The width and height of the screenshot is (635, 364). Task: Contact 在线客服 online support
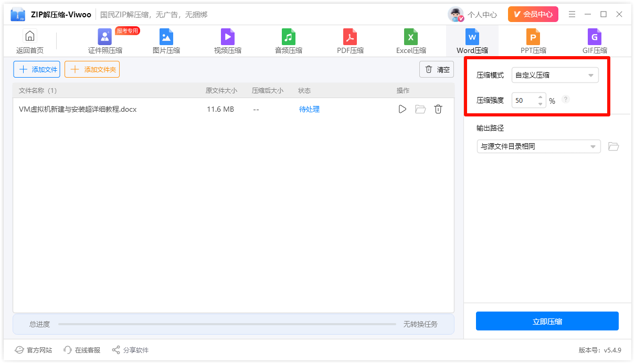82,350
